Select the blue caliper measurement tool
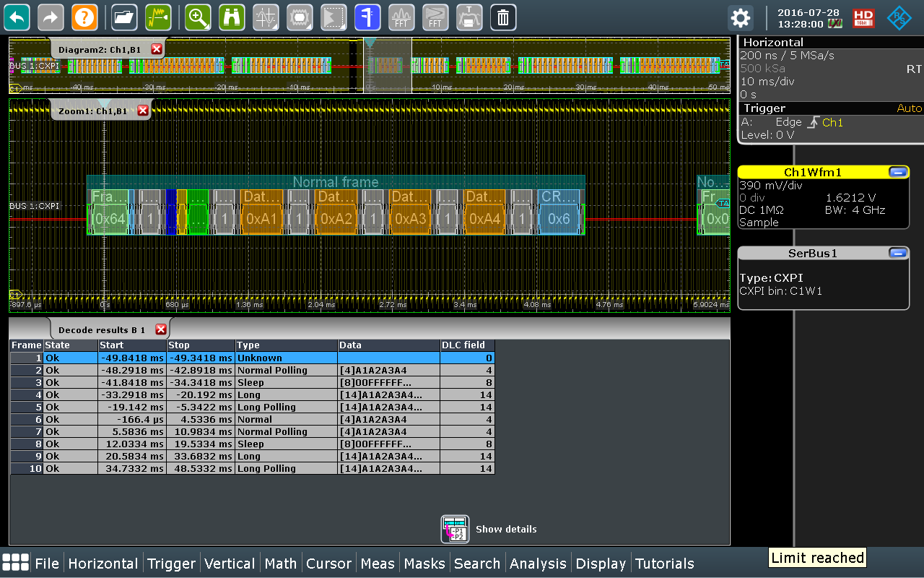Viewport: 924px width, 578px height. (x=367, y=17)
